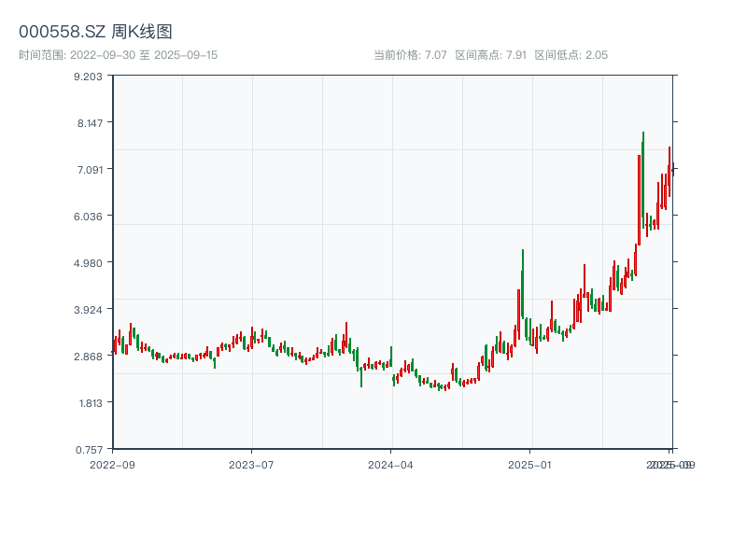Click the green spike candle just before 2025-01
Screen dimensions: 747x560
point(523,284)
